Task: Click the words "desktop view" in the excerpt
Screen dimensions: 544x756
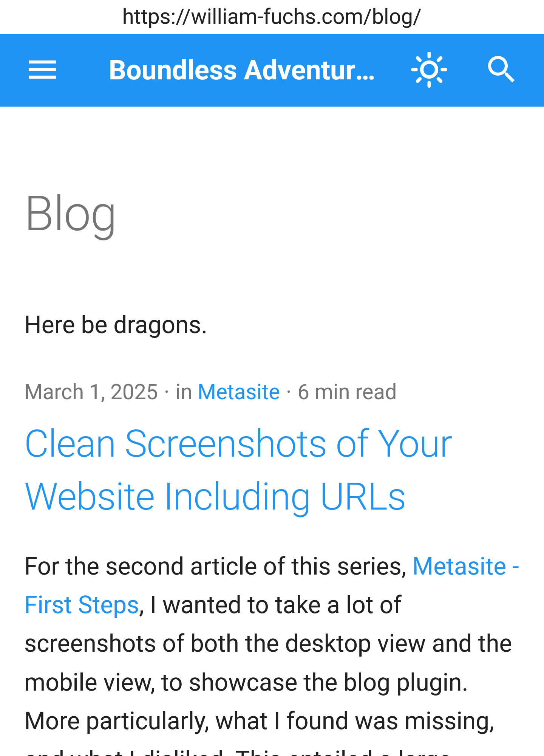Action: pyautogui.click(x=328, y=644)
